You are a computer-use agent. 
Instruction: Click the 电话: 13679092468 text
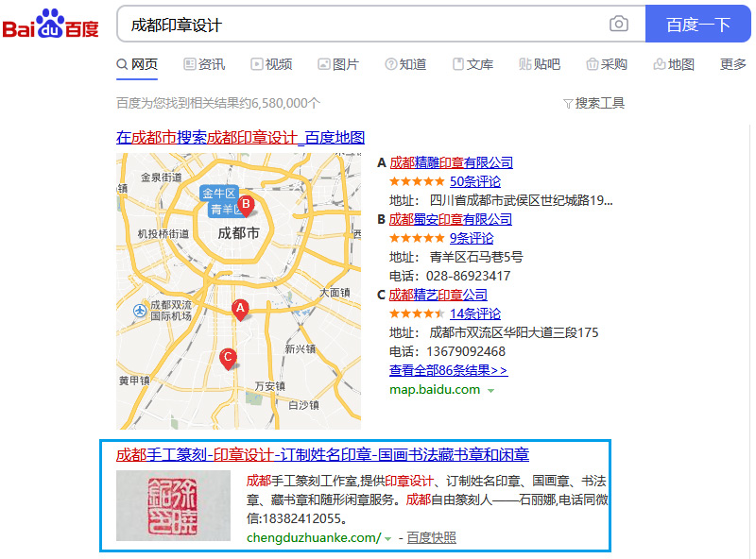point(447,351)
